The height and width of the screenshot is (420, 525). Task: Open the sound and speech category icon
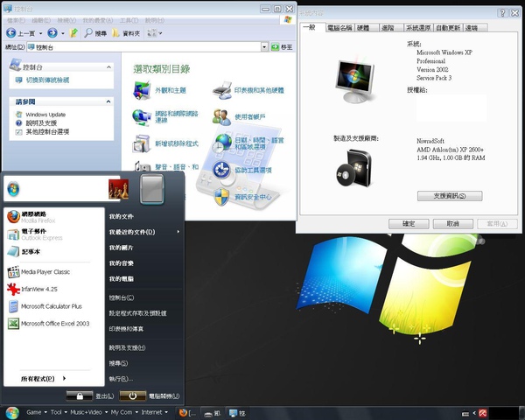(x=143, y=166)
